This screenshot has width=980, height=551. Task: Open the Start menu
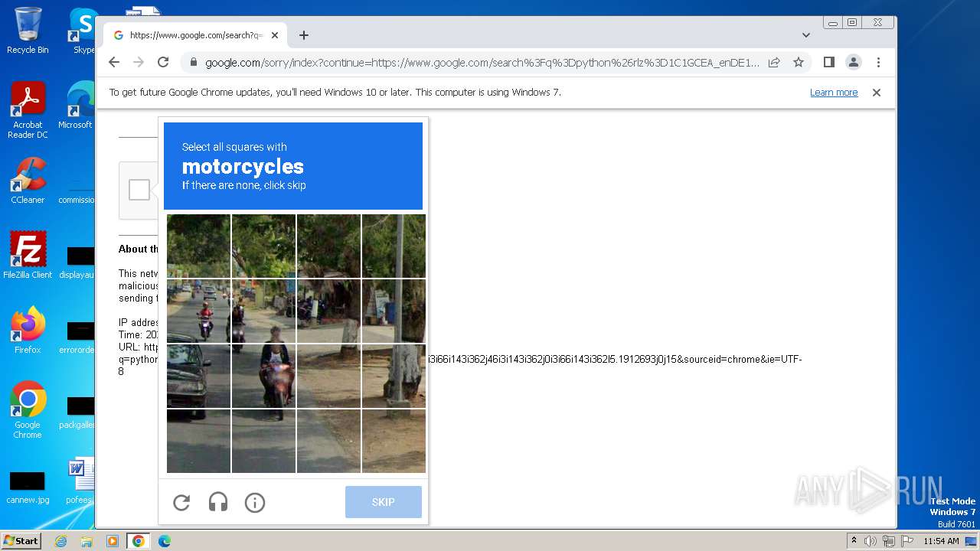click(21, 541)
